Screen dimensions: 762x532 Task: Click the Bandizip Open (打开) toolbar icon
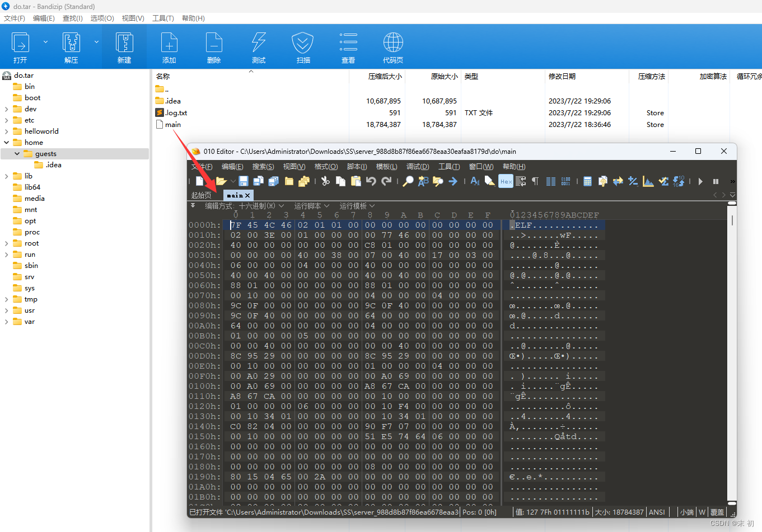[x=21, y=43]
